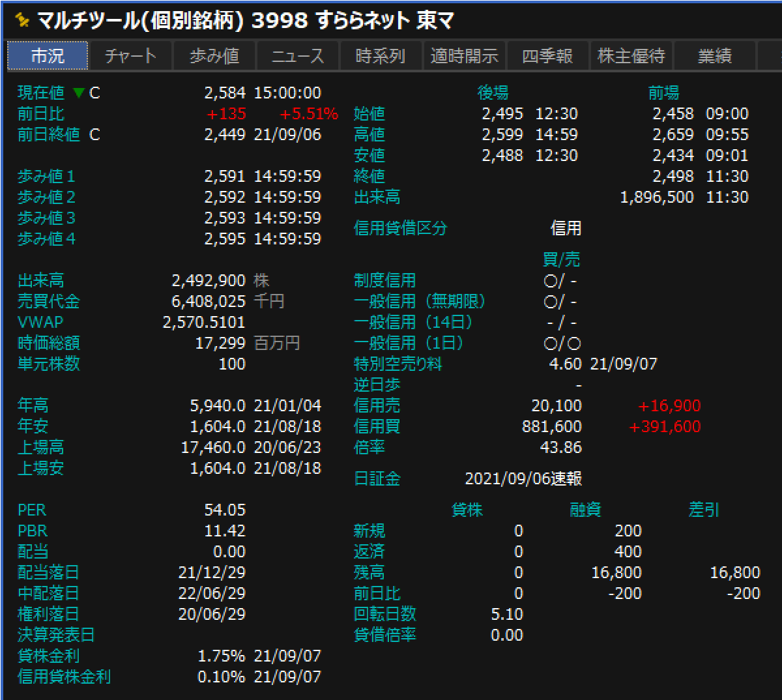Click the 信用買 change +391,600
The width and height of the screenshot is (782, 700).
tap(665, 427)
